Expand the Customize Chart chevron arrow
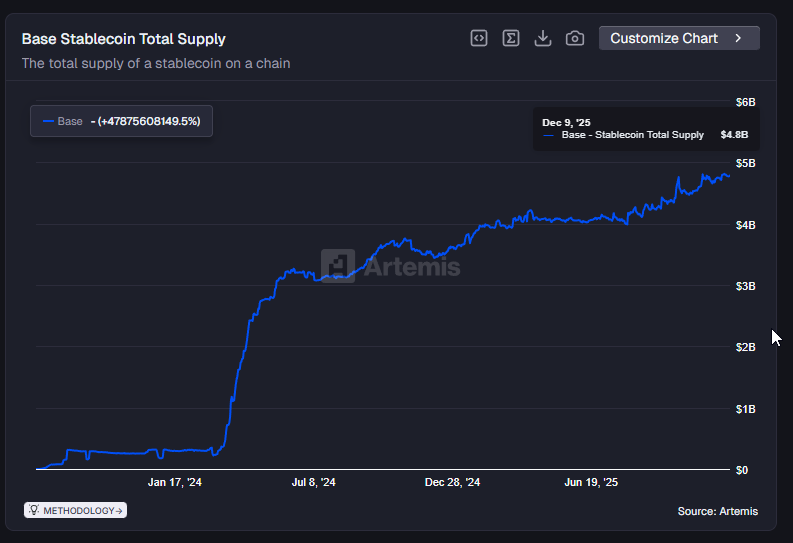 (738, 38)
